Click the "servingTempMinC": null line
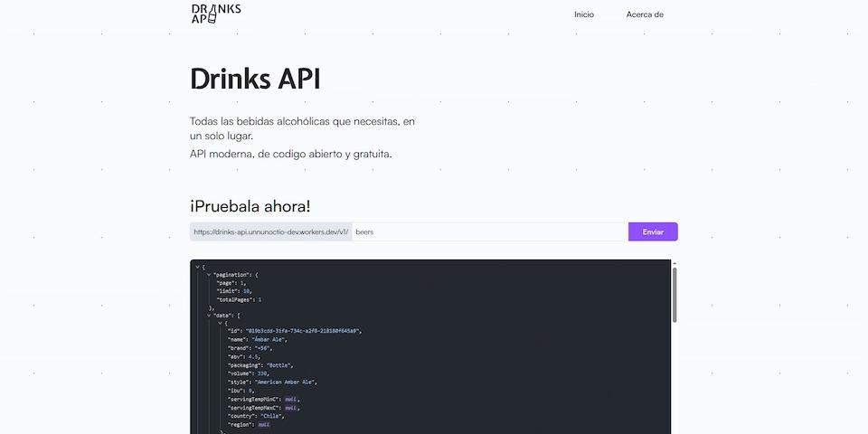 (265, 399)
